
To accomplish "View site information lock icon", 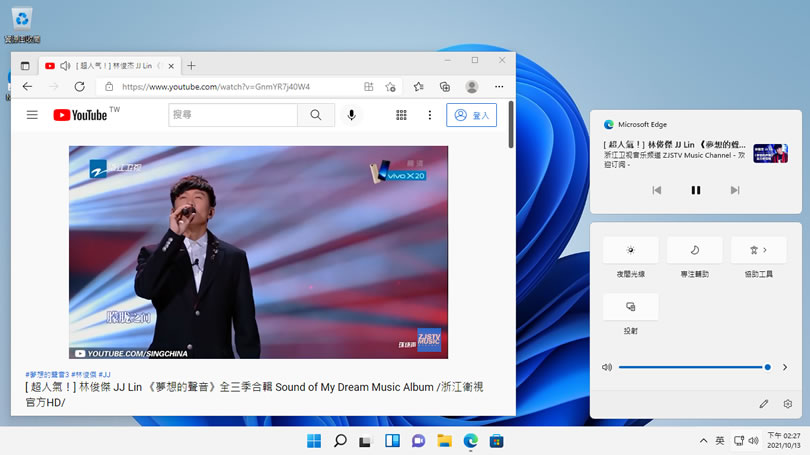I will coord(109,87).
